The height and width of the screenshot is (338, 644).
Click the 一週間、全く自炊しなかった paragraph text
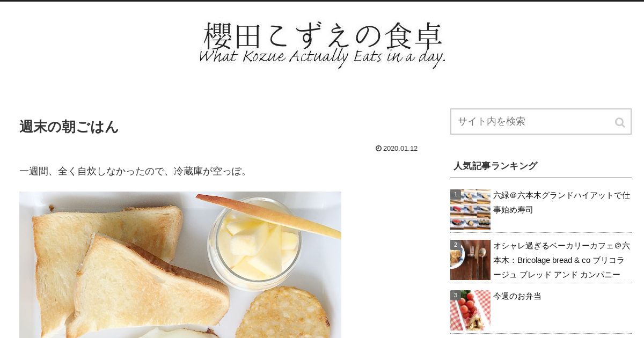[135, 171]
